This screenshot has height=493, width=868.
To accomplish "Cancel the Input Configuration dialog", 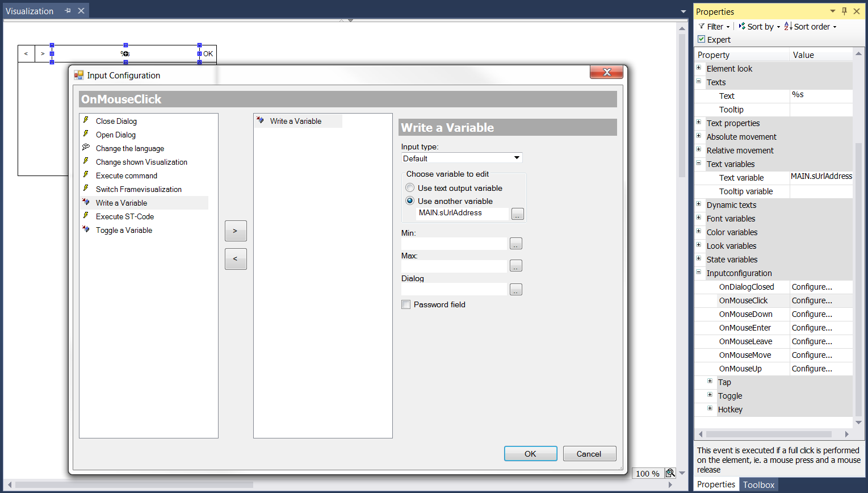I will point(589,454).
